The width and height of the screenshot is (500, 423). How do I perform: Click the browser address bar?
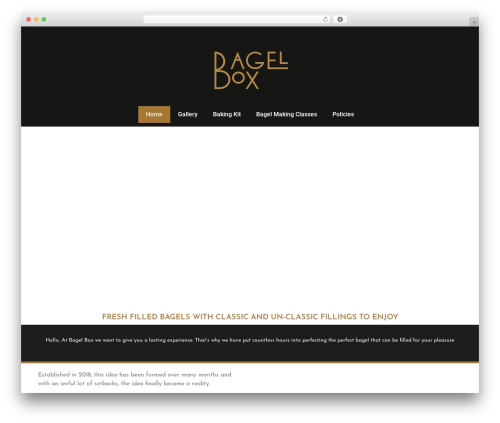click(x=237, y=19)
